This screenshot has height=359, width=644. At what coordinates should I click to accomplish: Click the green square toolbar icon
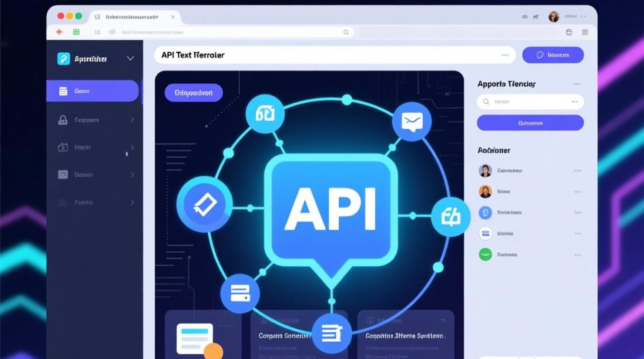click(76, 32)
